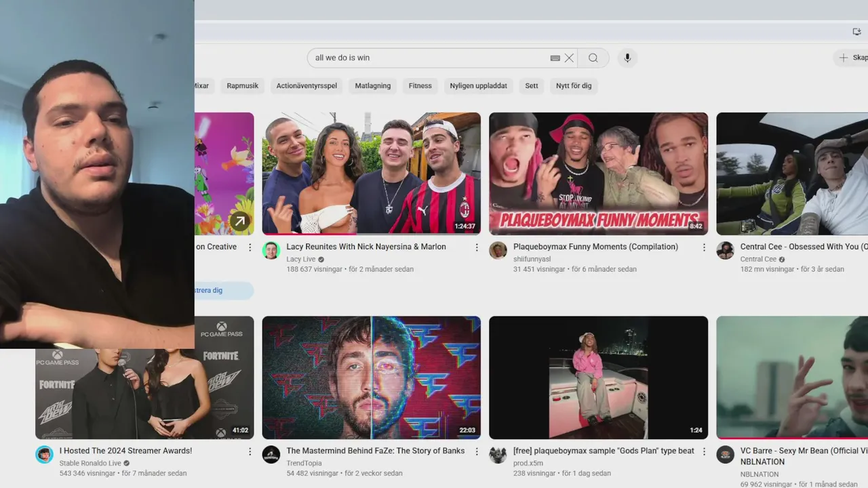Click the Lacy Live channel name
This screenshot has height=488, width=868.
click(x=301, y=260)
